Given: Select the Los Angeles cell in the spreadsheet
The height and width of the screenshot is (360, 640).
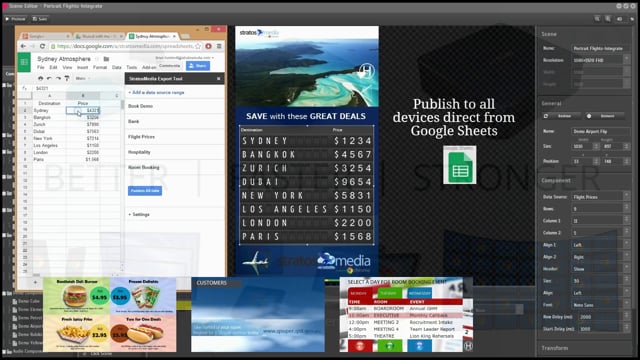Looking at the screenshot, I should coord(49,145).
